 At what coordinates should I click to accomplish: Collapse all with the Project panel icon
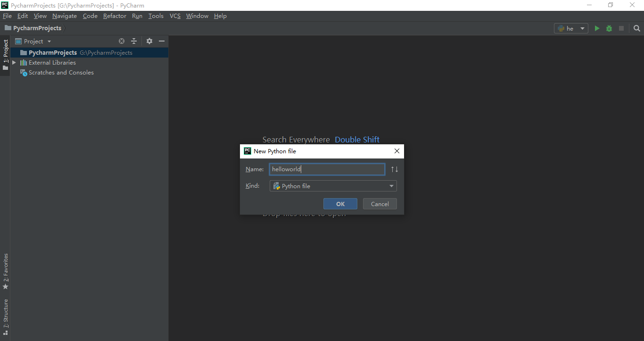(x=134, y=41)
